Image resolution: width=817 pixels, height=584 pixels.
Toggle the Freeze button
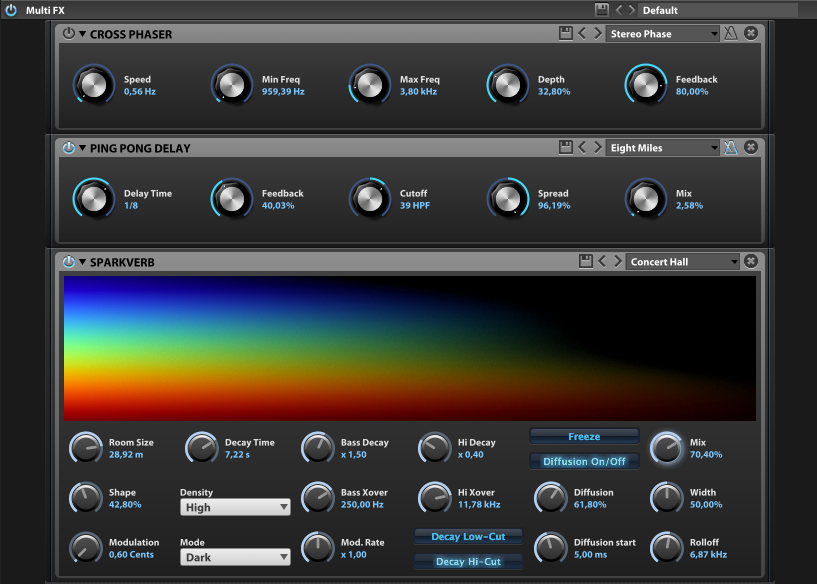(584, 436)
